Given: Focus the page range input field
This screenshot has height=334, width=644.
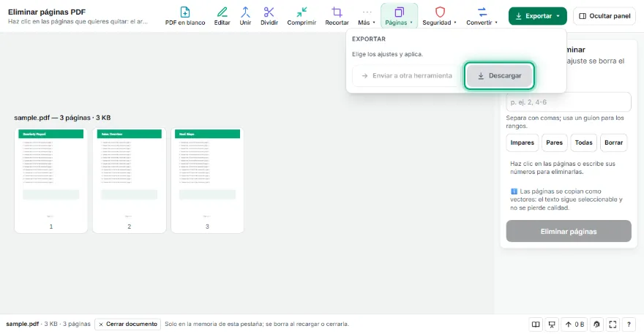Looking at the screenshot, I should [569, 102].
